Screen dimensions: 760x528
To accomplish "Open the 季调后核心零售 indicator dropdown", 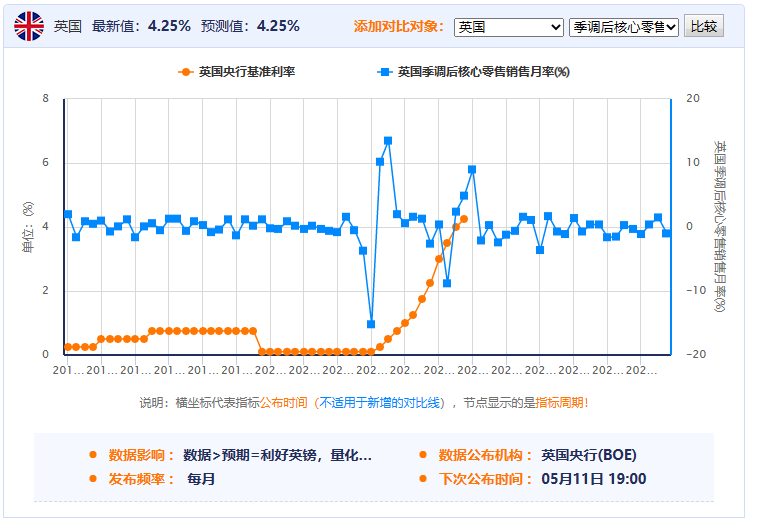I will click(624, 27).
